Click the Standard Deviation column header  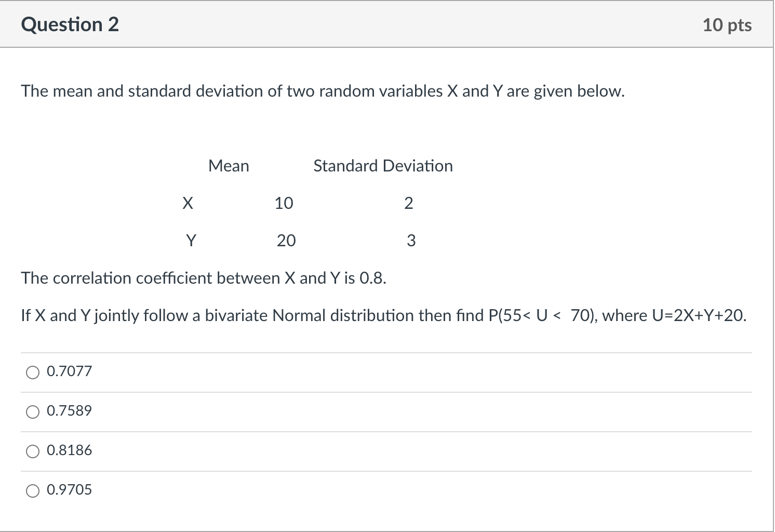(383, 166)
